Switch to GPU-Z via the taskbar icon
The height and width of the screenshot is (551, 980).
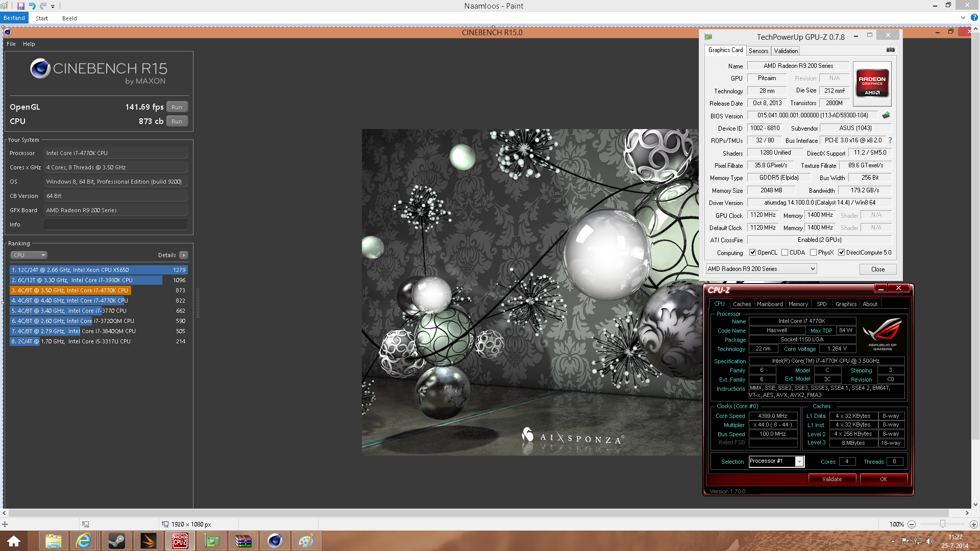pos(212,541)
